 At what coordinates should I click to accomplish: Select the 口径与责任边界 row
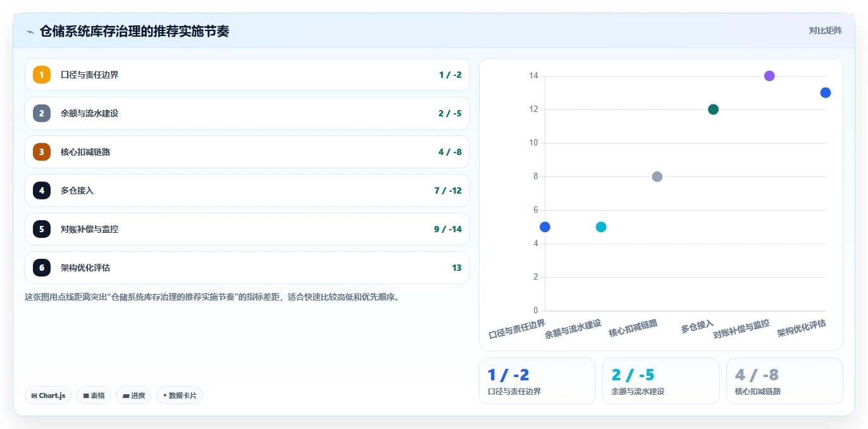click(x=247, y=75)
